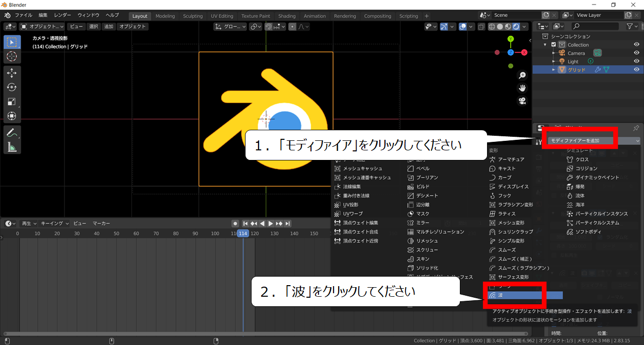Open the モディファイアーを追加 dropdown

594,141
